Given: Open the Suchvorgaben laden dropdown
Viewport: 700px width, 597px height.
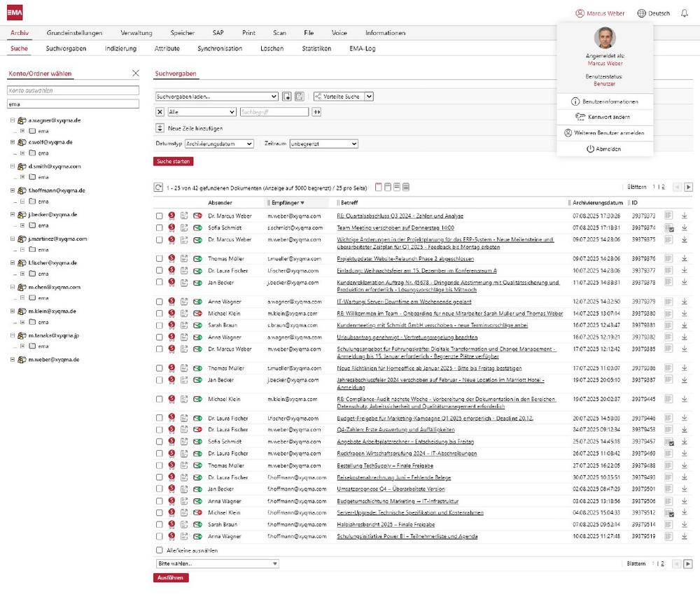Looking at the screenshot, I should (x=216, y=97).
